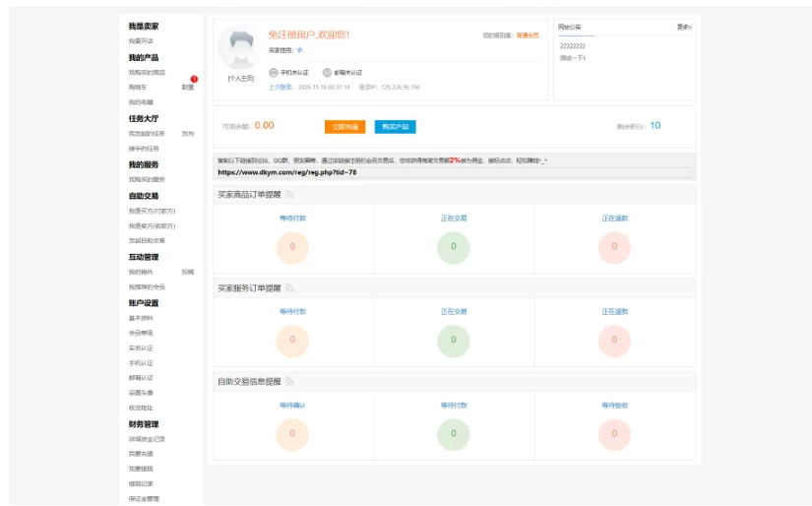Click the referral URL field
The height and width of the screenshot is (506, 812).
(454, 172)
